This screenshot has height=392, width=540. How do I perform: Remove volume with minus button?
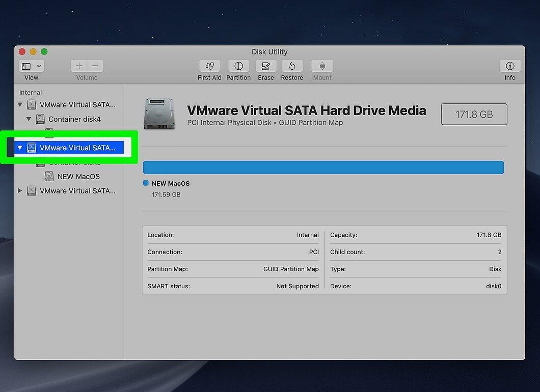coord(95,66)
